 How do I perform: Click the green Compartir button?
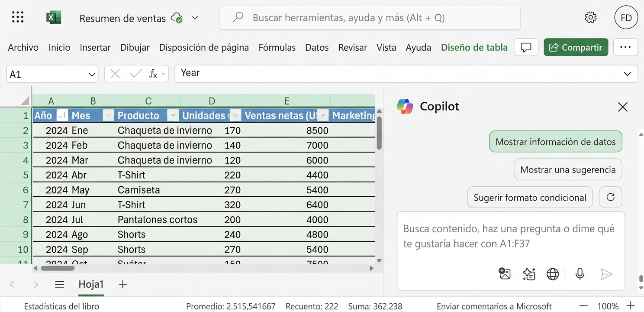point(576,47)
